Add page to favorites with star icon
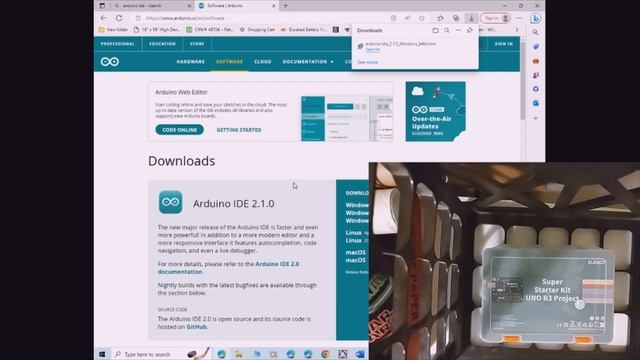Viewport: 640px width, 360px height. point(422,18)
